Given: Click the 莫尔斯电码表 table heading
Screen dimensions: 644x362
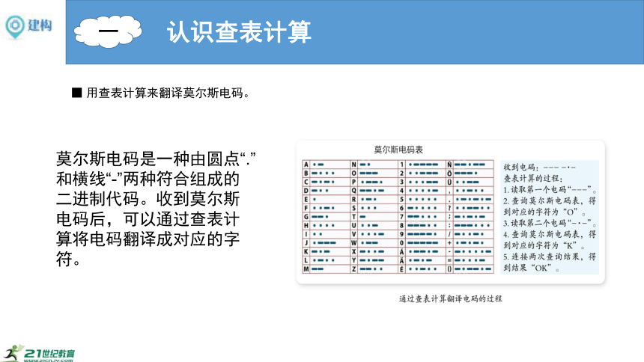Looking at the screenshot, I should [398, 150].
